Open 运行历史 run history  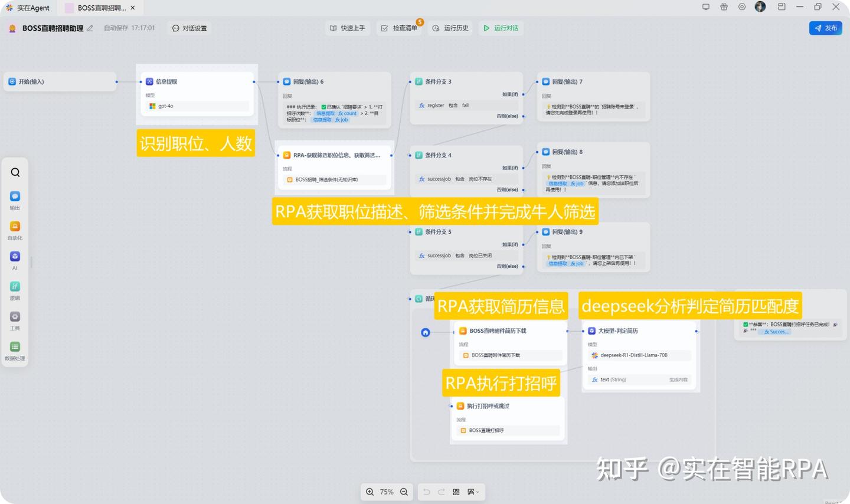[450, 28]
